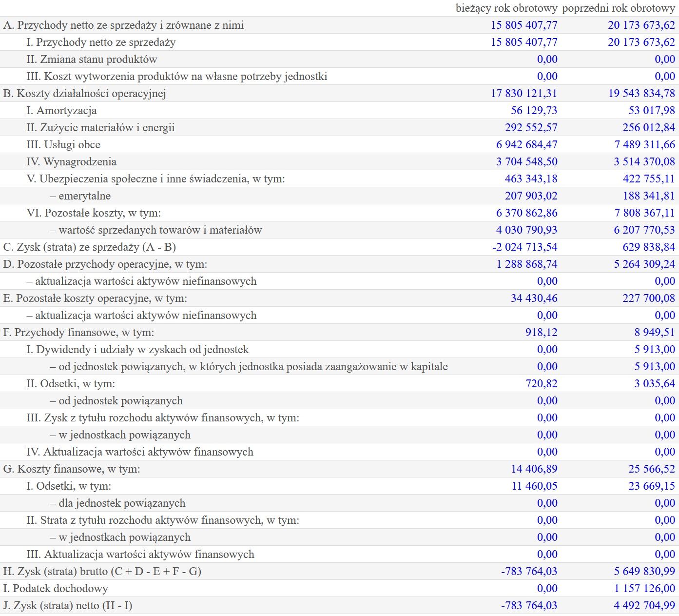Click previous-year value 1 157 126,00 for Podatek dochodowy
Image resolution: width=679 pixels, height=616 pixels.
click(x=644, y=589)
